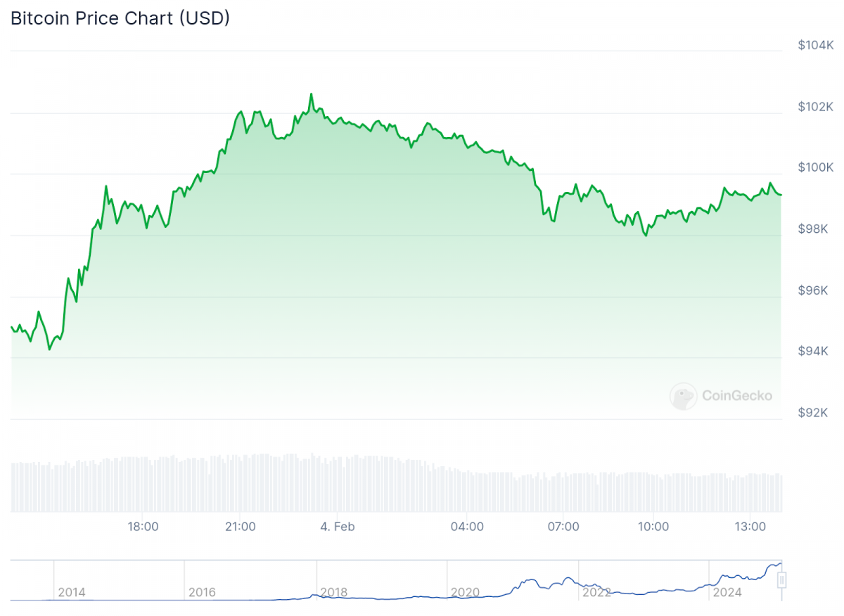Select the $104K y-axis label
Viewport: 844px width, 616px height.
[x=816, y=46]
